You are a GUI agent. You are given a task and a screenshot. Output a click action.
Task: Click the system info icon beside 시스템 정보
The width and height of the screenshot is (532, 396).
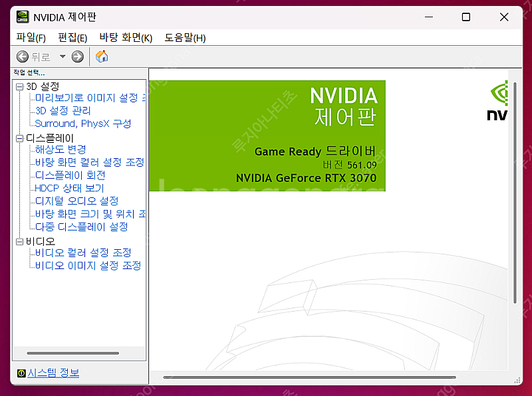tap(21, 373)
